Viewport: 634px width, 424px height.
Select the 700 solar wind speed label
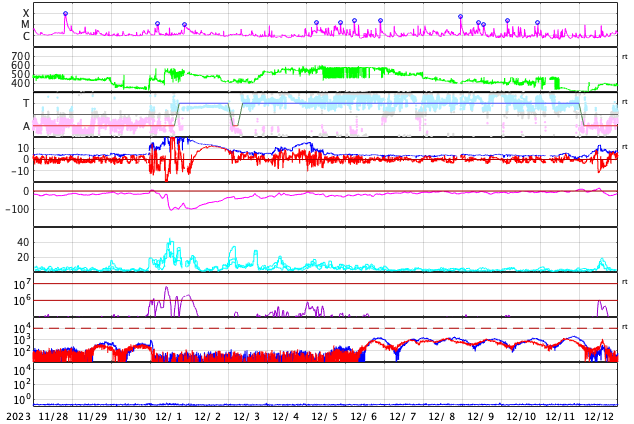21,56
